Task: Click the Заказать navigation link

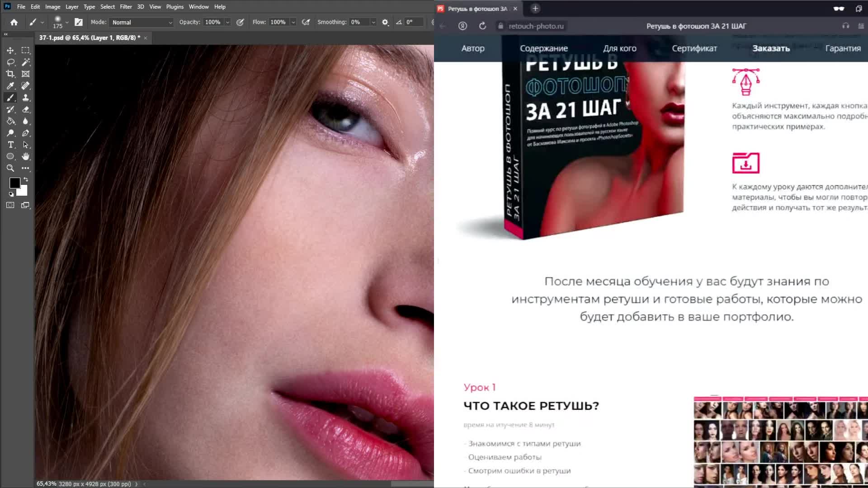Action: pos(771,48)
